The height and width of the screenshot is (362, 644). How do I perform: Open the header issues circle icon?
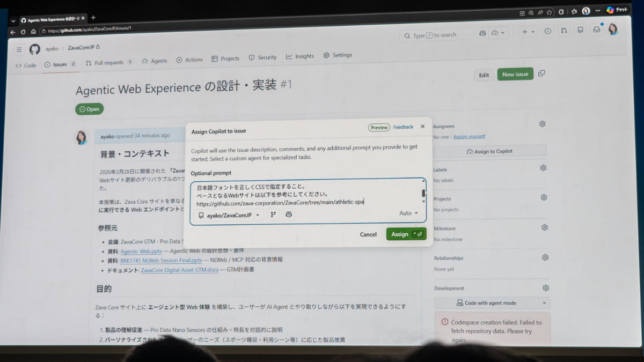547,31
